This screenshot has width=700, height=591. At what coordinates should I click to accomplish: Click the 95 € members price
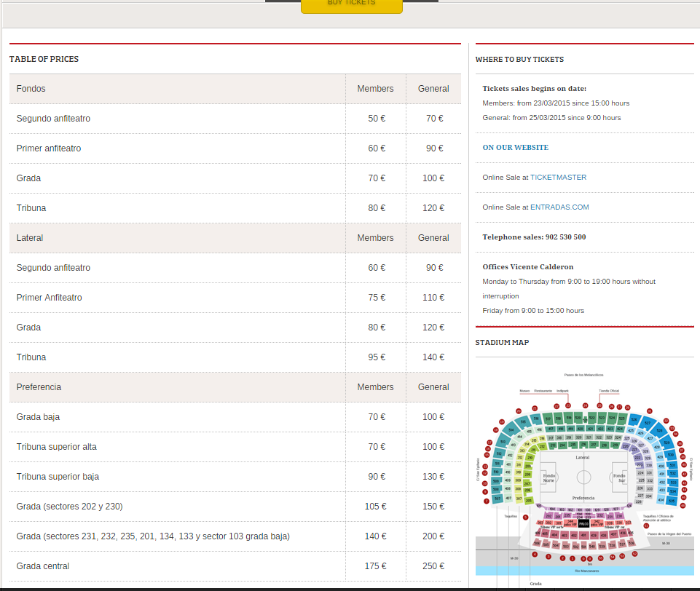tap(377, 357)
